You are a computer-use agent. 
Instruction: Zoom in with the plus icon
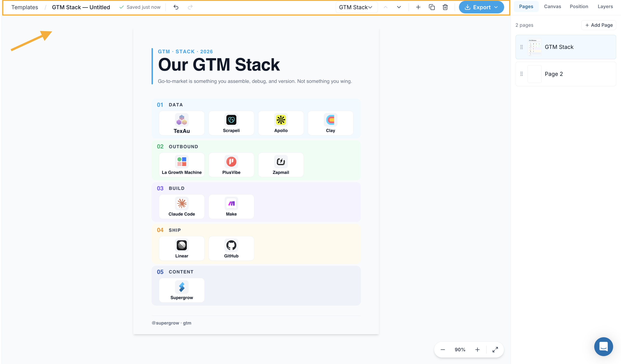477,350
